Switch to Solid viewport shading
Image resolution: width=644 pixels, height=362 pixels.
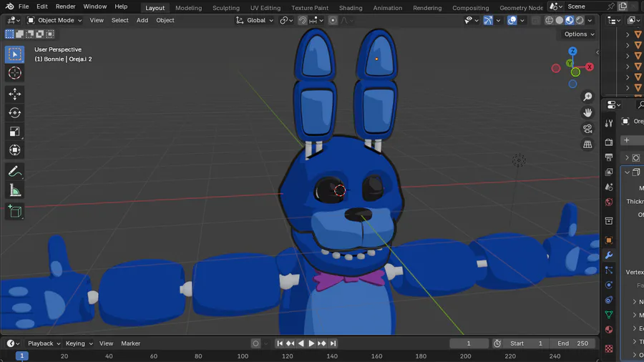click(x=560, y=20)
